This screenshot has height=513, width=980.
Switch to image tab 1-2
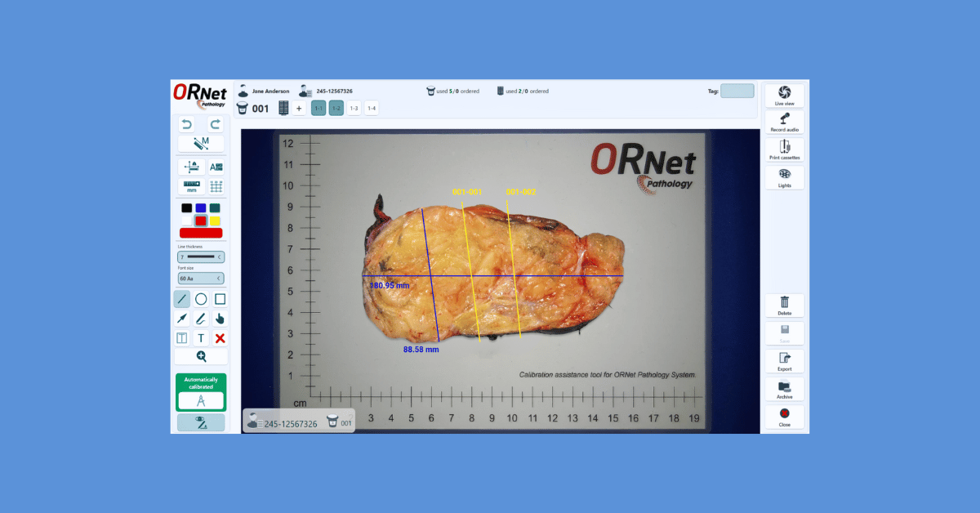click(336, 108)
